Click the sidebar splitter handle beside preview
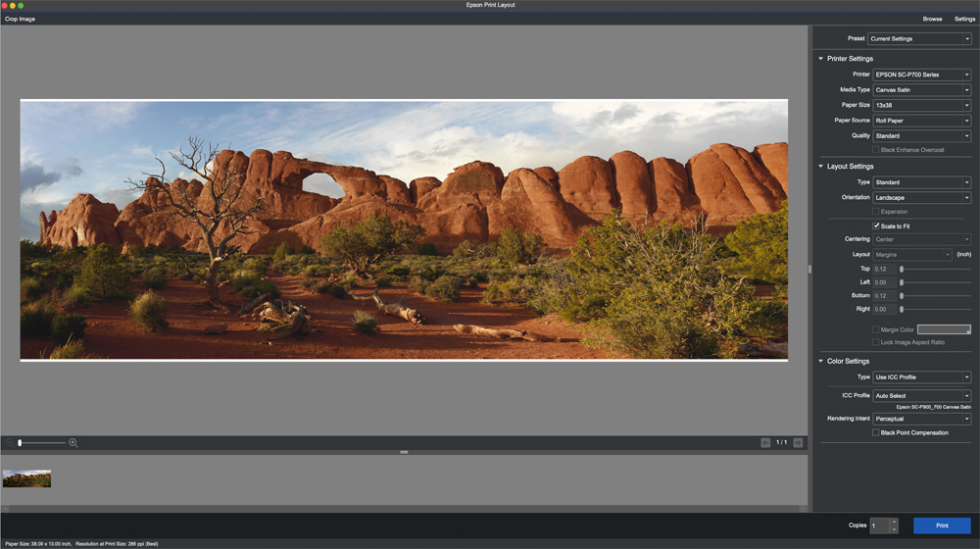The width and height of the screenshot is (980, 549). pos(809,268)
